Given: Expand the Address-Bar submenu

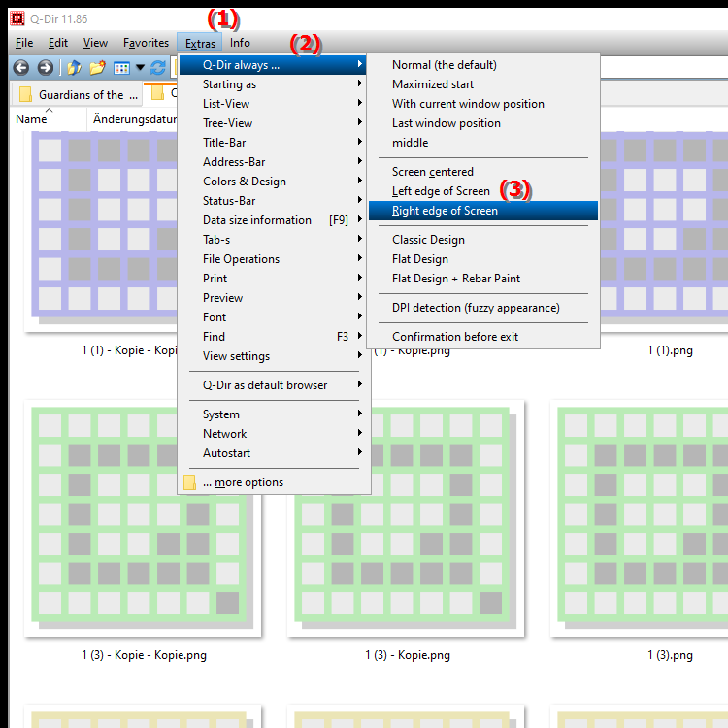Looking at the screenshot, I should (x=273, y=162).
